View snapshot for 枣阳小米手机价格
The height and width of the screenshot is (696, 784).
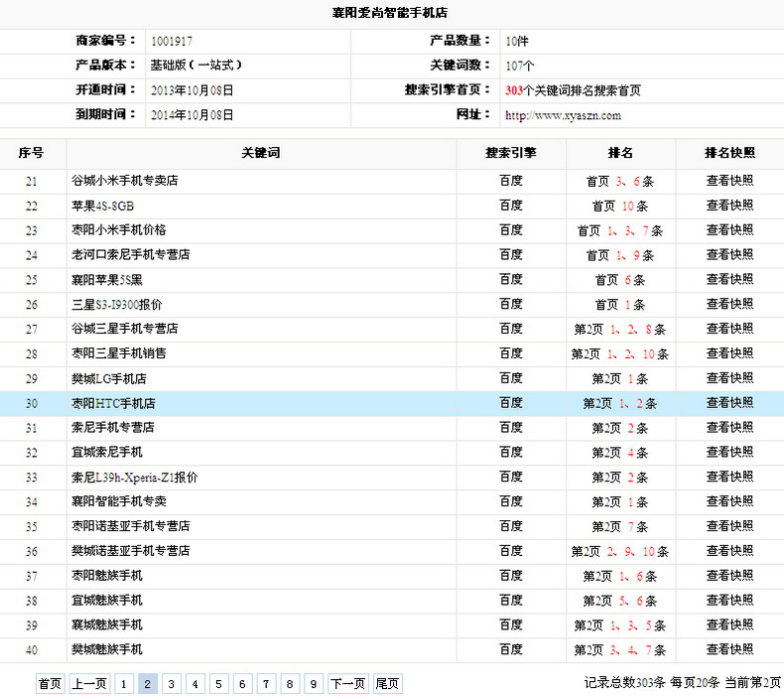pos(729,230)
